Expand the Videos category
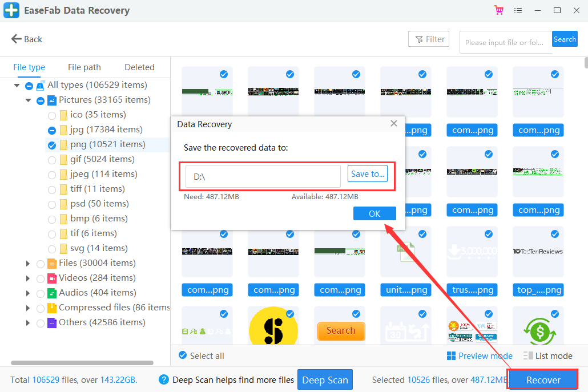Viewport: 588px width, 392px height. (28, 278)
